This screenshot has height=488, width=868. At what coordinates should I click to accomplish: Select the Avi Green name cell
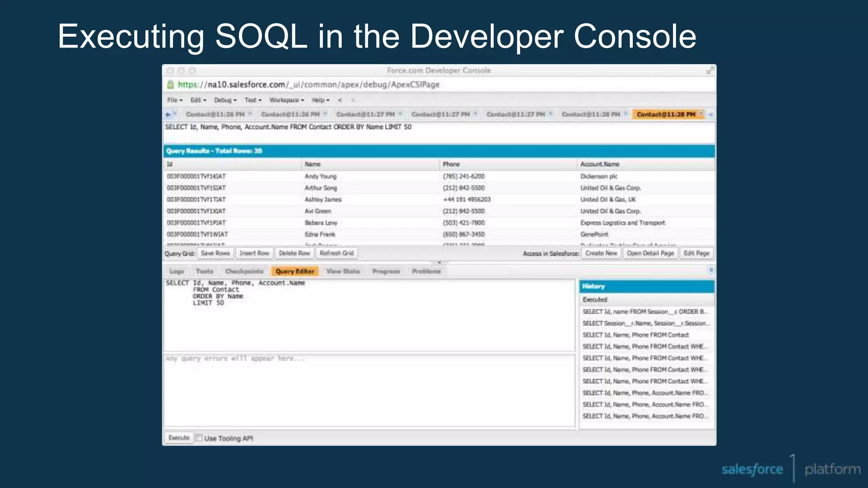[318, 211]
